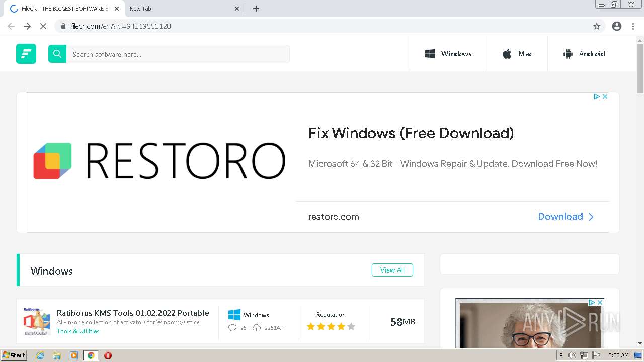644x362 pixels.
Task: Open the Windows Start button
Action: pos(14,355)
